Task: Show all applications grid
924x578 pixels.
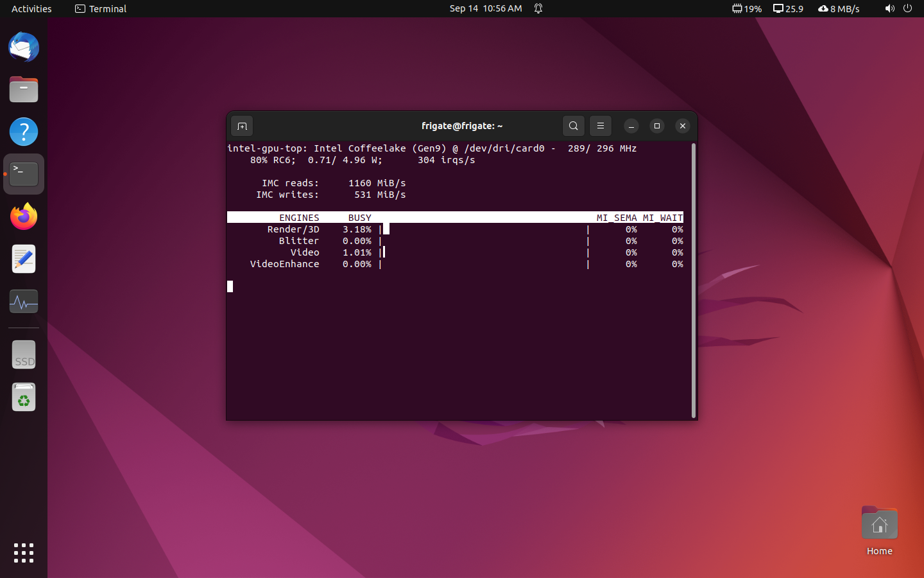Action: (23, 553)
